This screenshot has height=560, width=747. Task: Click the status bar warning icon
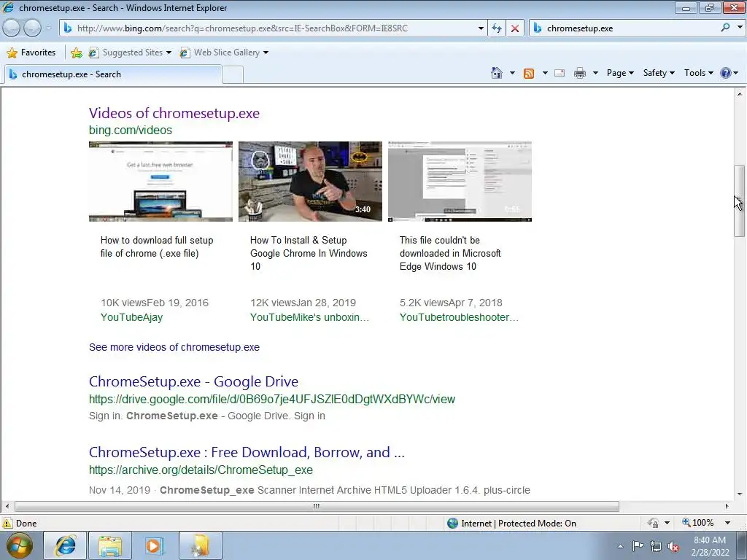pos(7,523)
